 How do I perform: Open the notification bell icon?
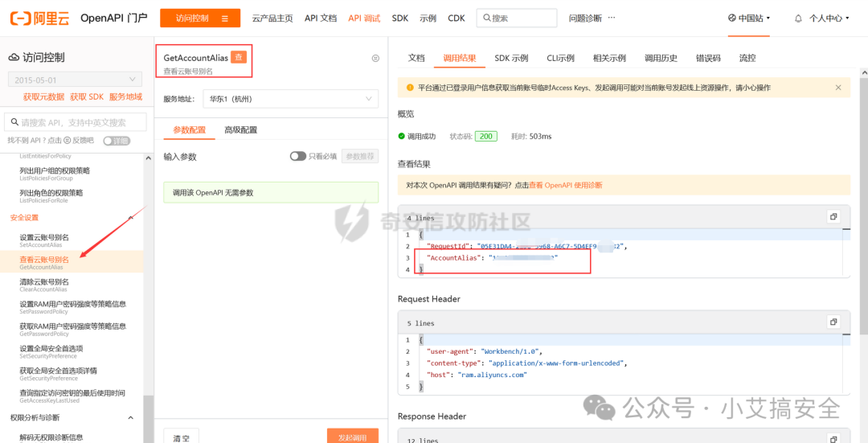coord(798,18)
